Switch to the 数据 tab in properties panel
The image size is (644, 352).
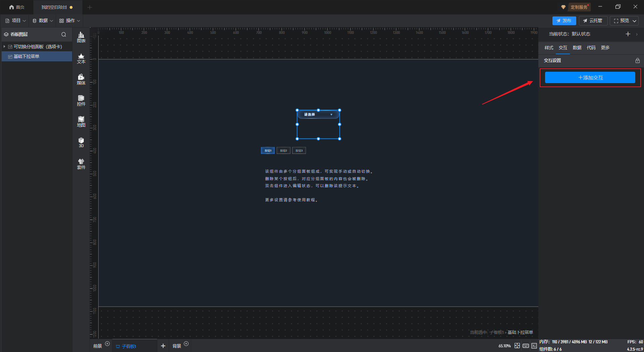(577, 48)
